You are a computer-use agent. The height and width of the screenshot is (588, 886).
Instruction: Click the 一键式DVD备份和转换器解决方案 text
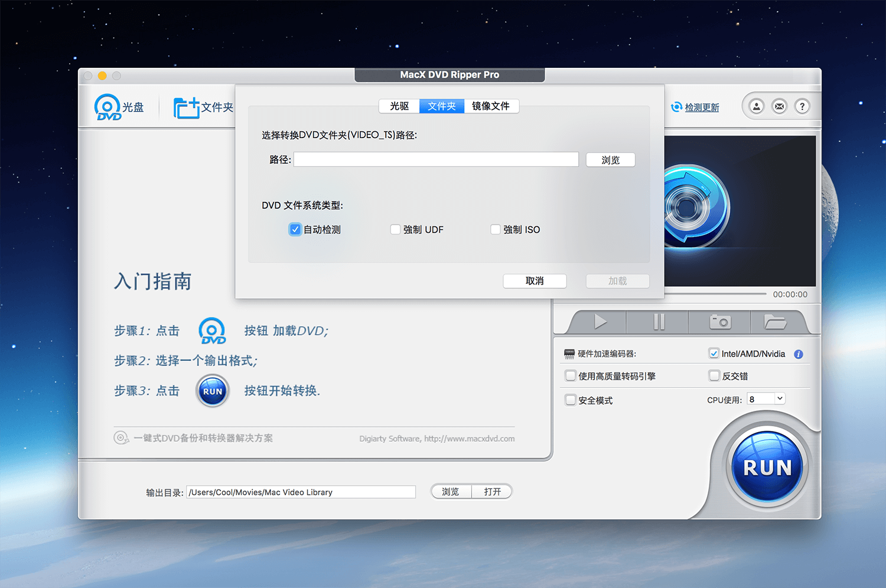pos(203,438)
